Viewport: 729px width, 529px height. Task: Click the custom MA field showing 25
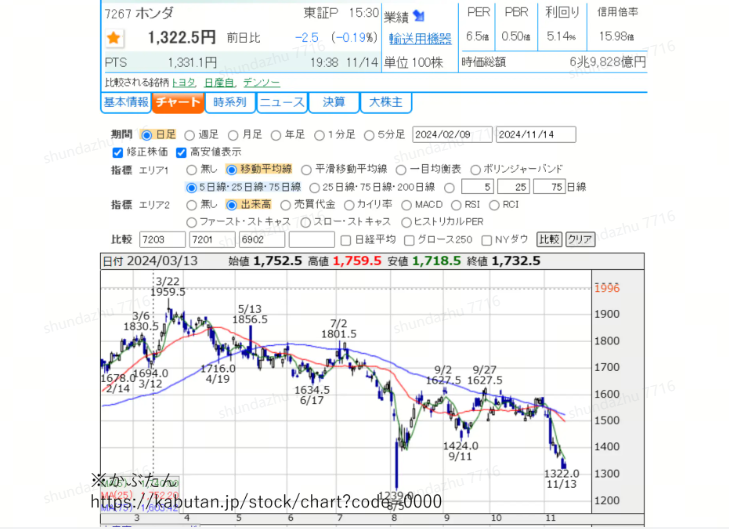point(513,187)
